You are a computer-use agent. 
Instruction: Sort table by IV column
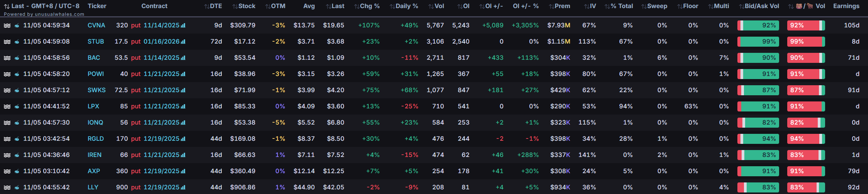pyautogui.click(x=590, y=6)
